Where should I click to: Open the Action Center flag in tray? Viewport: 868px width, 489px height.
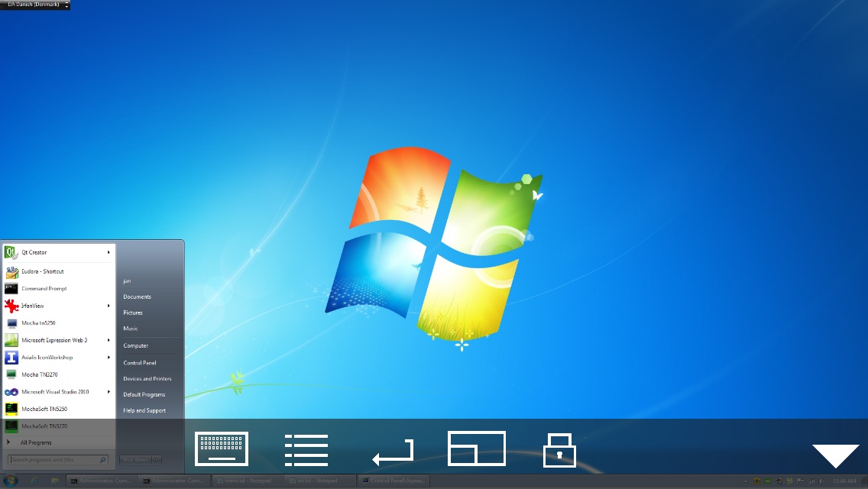801,481
